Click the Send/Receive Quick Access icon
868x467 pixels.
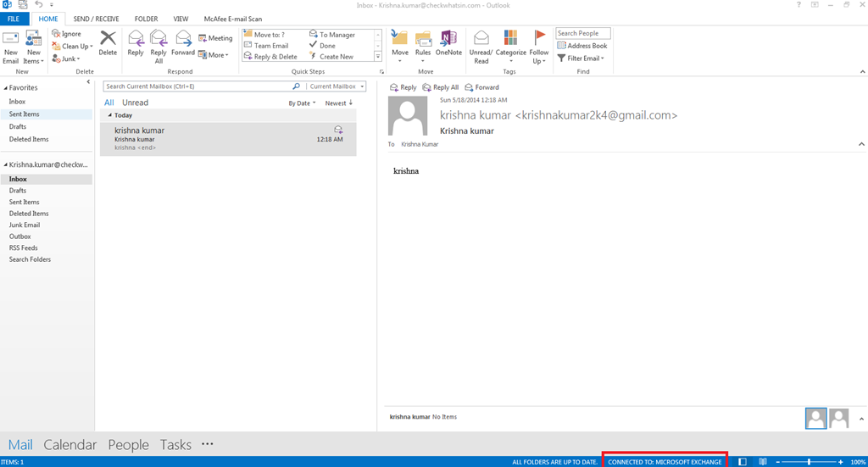(23, 4)
